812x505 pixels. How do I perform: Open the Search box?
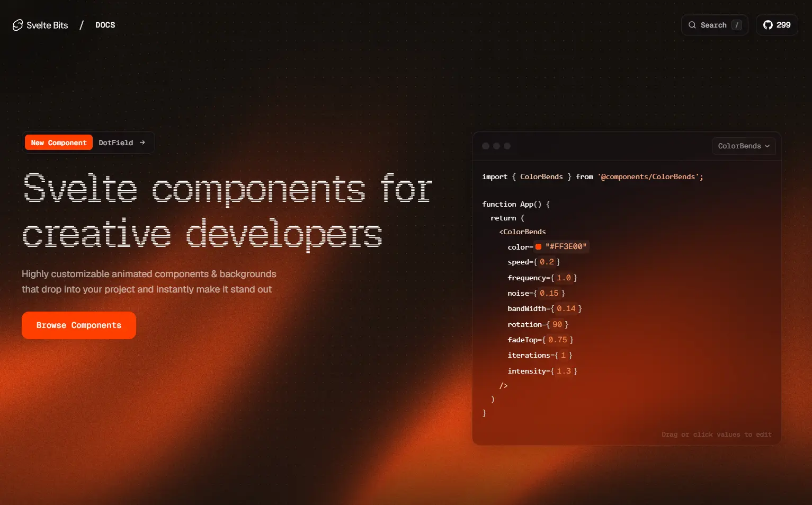click(x=715, y=25)
